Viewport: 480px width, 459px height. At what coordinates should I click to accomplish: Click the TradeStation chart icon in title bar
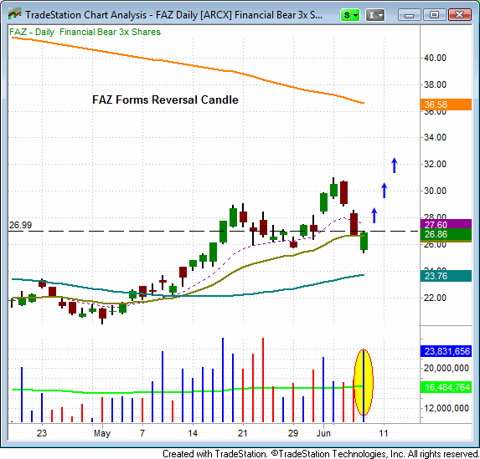click(x=14, y=14)
